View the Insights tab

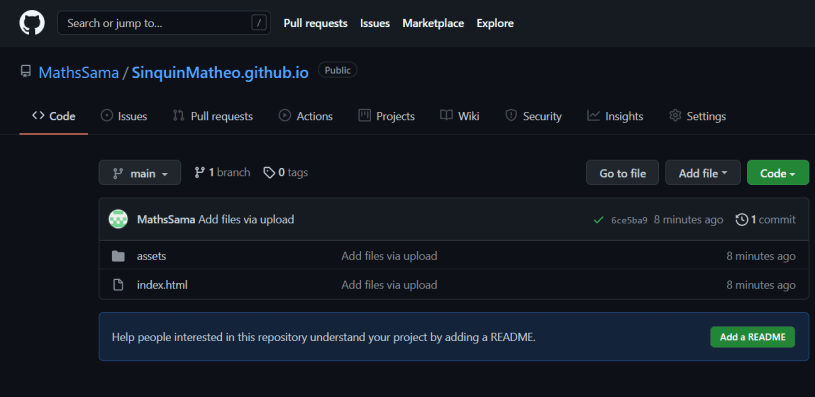(615, 116)
